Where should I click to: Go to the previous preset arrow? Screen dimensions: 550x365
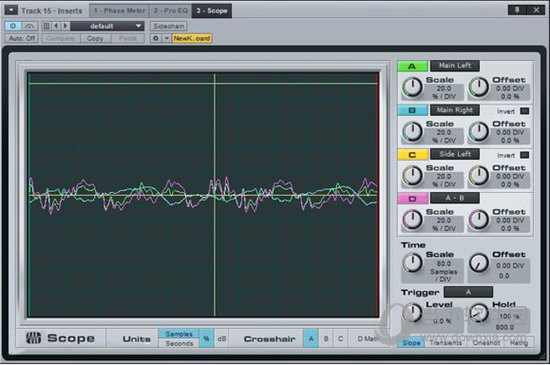point(56,26)
